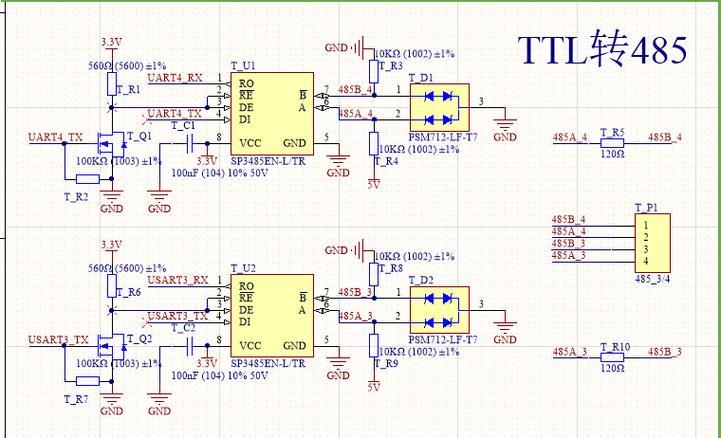
Task: Click the "T_P1" designator text
Action: pos(647,208)
